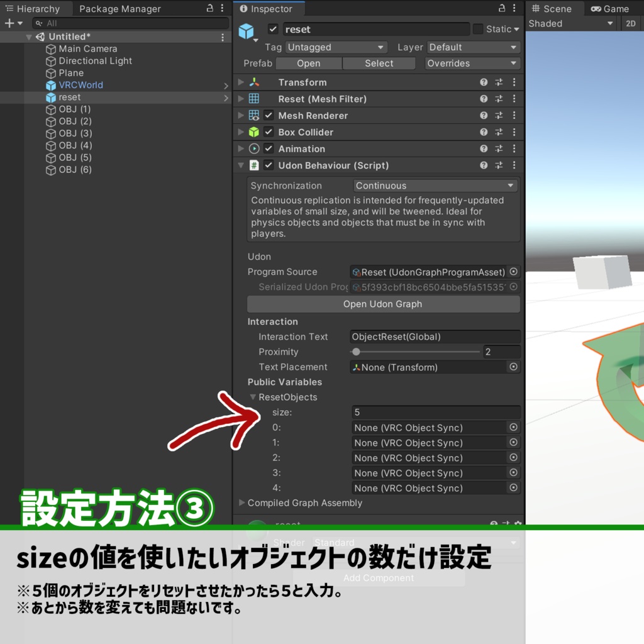644x644 pixels.
Task: Open the prefab Overrides dropdown
Action: [x=472, y=63]
